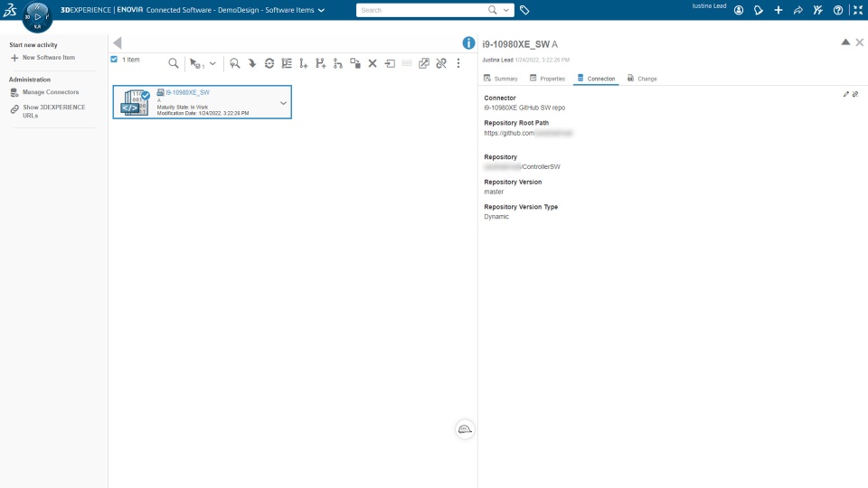Screen dimensions: 868x488
Task: Open the i9-10980XE_SW item title link
Action: tap(188, 92)
